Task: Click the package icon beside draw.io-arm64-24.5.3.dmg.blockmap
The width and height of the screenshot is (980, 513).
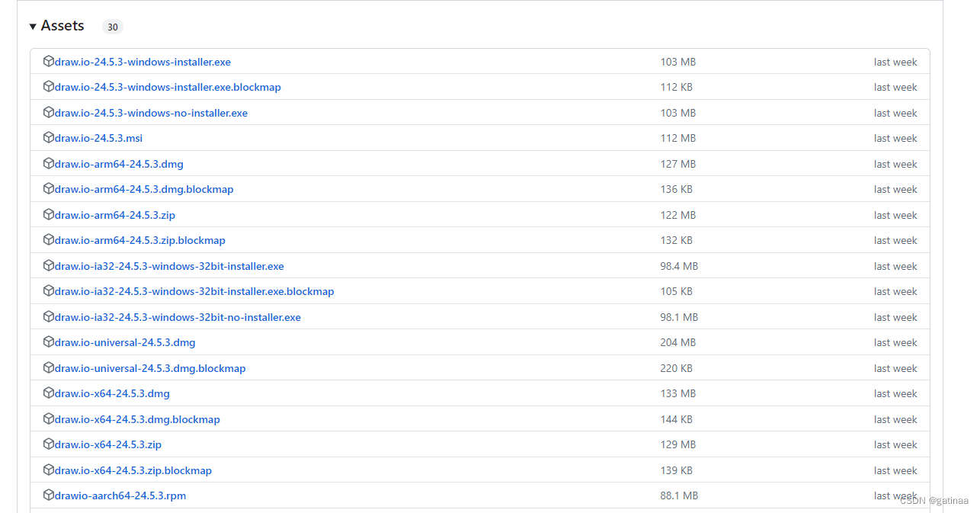Action: 49,189
